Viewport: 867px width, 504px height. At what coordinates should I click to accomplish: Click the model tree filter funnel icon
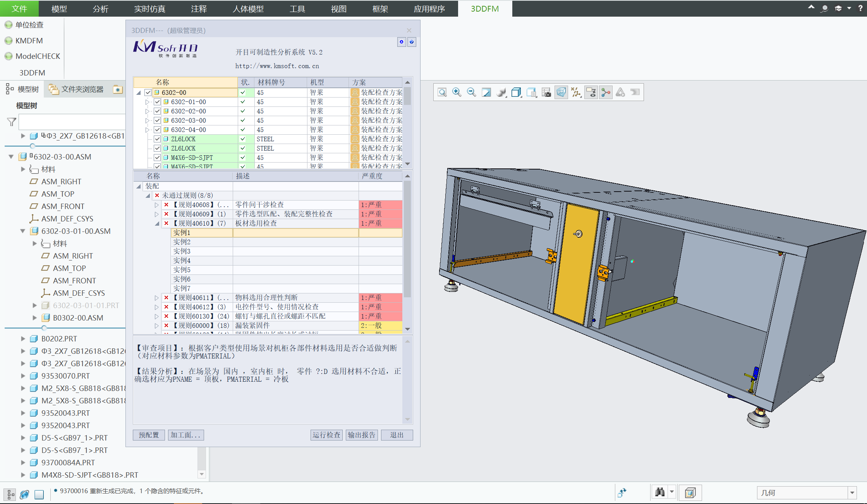12,122
